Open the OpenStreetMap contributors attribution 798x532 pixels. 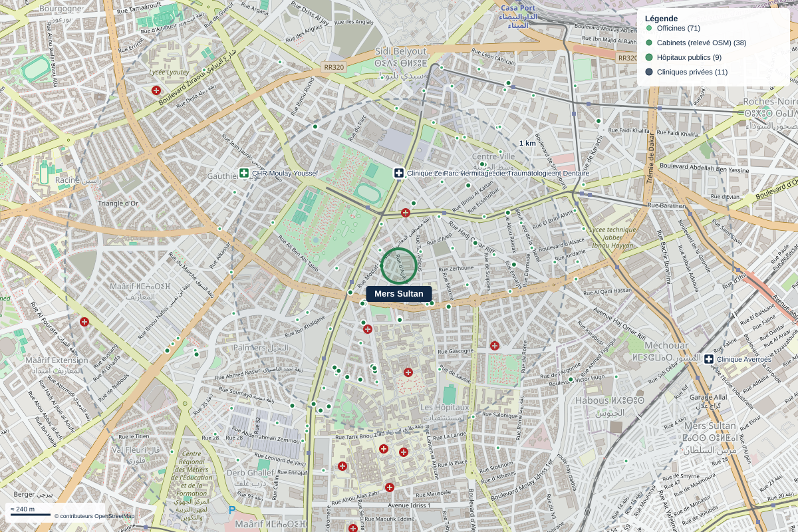click(94, 516)
